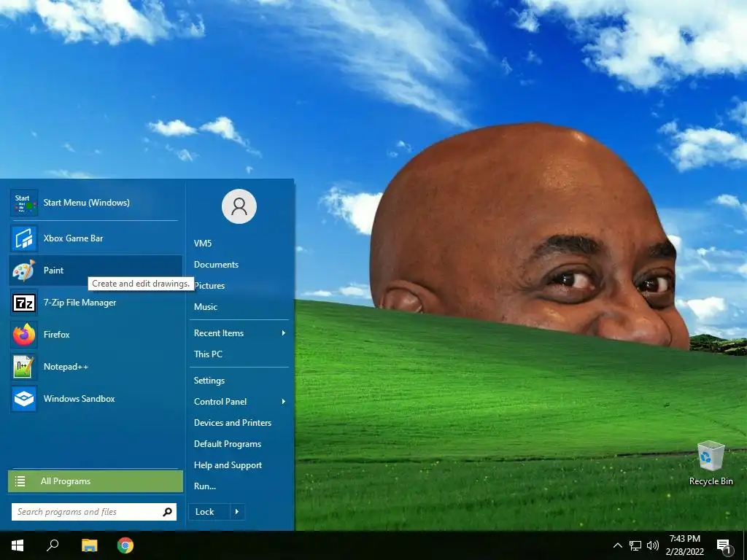Open the Run... dialog entry
Image resolution: width=747 pixels, height=560 pixels.
(205, 486)
